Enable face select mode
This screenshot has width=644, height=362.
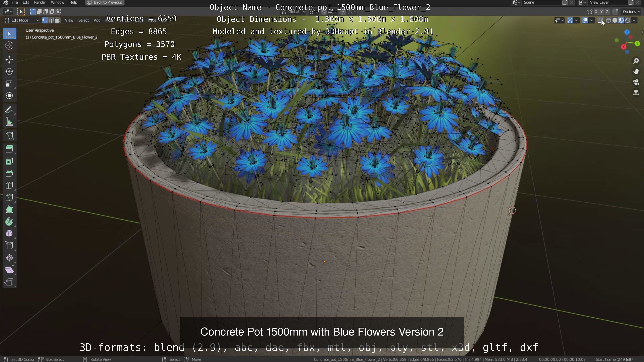pyautogui.click(x=58, y=20)
